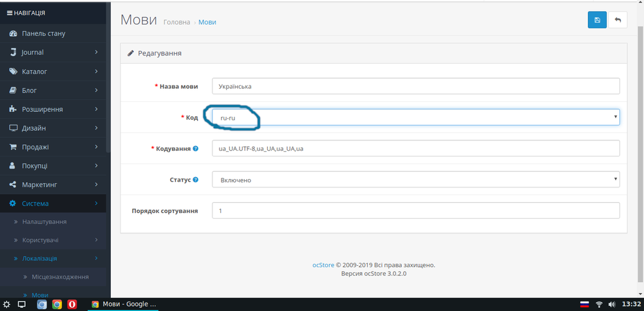Click into the Назва мови field
This screenshot has height=311, width=644.
(x=415, y=86)
